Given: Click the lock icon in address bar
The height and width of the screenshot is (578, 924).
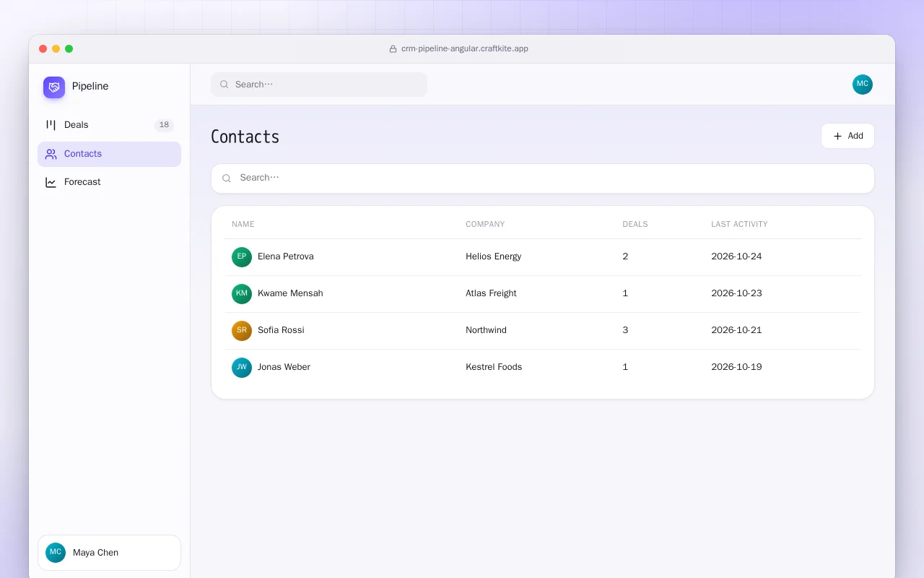Looking at the screenshot, I should (393, 49).
